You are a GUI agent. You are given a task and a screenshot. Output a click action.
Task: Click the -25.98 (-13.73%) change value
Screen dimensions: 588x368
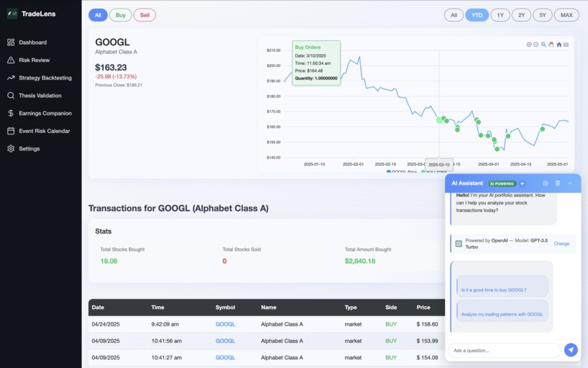click(x=116, y=77)
